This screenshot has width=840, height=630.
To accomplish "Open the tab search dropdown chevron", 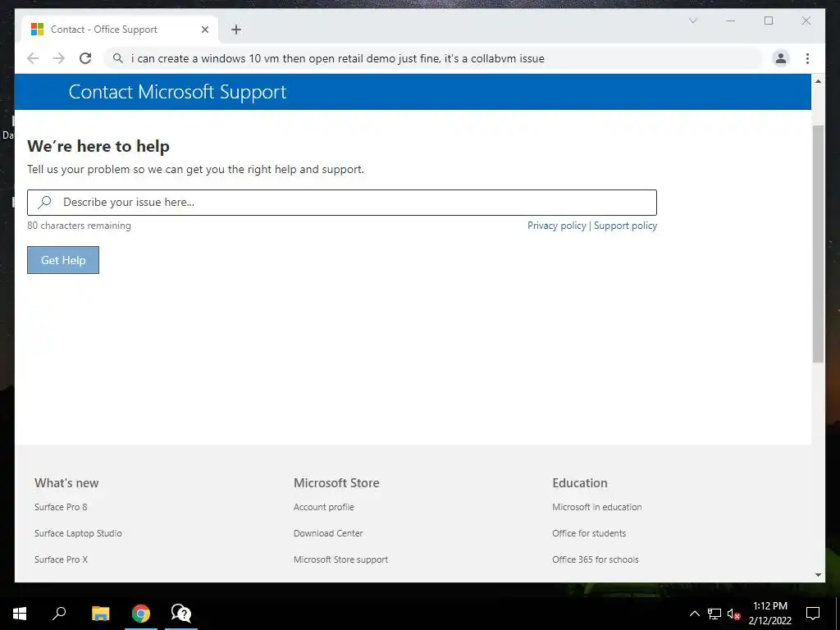I will point(692,21).
